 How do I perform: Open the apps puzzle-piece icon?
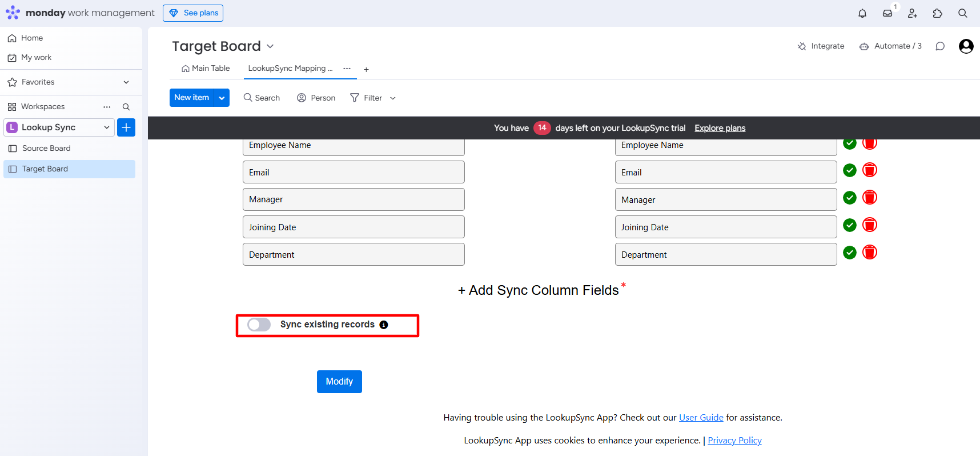938,13
